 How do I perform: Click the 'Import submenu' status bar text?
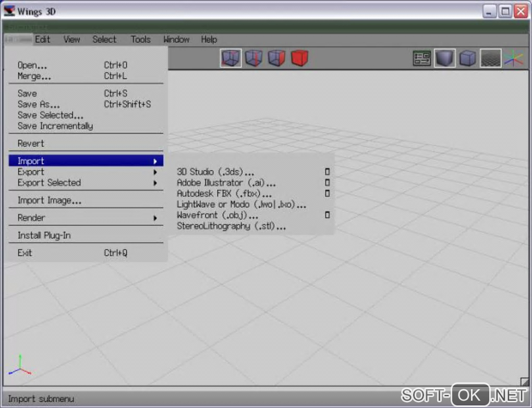click(41, 399)
